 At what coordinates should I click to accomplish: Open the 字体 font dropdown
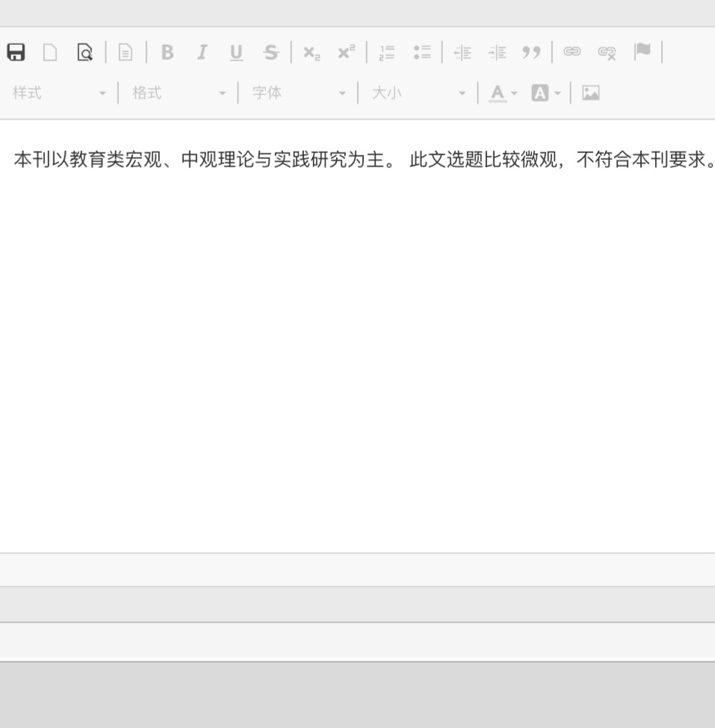tap(299, 93)
